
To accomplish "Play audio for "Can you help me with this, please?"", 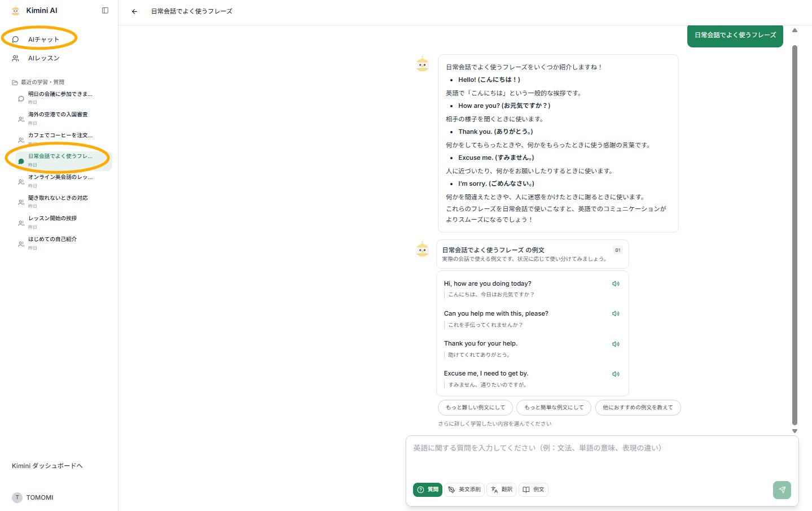I will [616, 314].
